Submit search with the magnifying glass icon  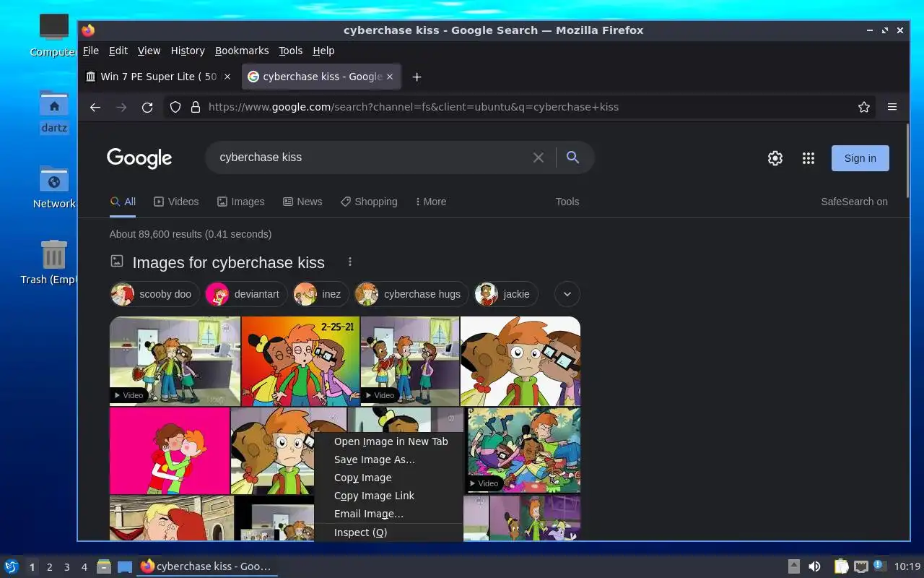pyautogui.click(x=573, y=158)
